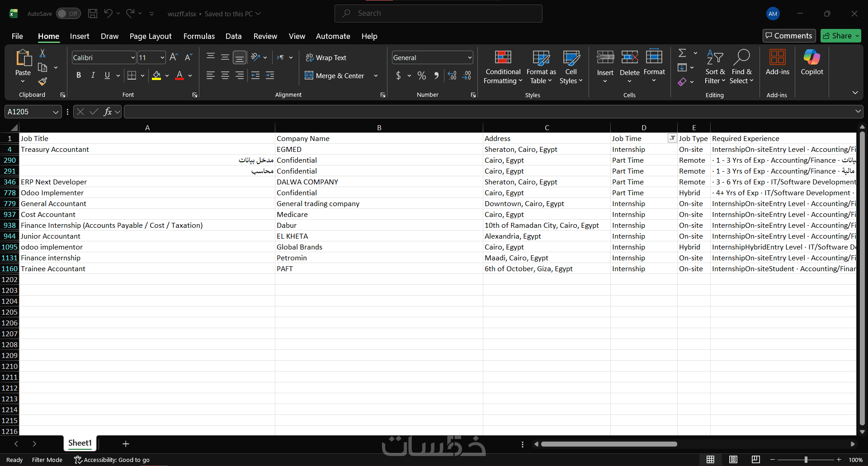
Task: Expand the Name Box dropdown
Action: (56, 112)
